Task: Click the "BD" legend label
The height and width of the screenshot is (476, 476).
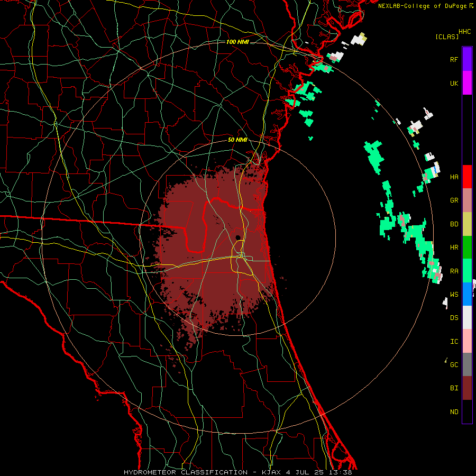Action: point(454,224)
